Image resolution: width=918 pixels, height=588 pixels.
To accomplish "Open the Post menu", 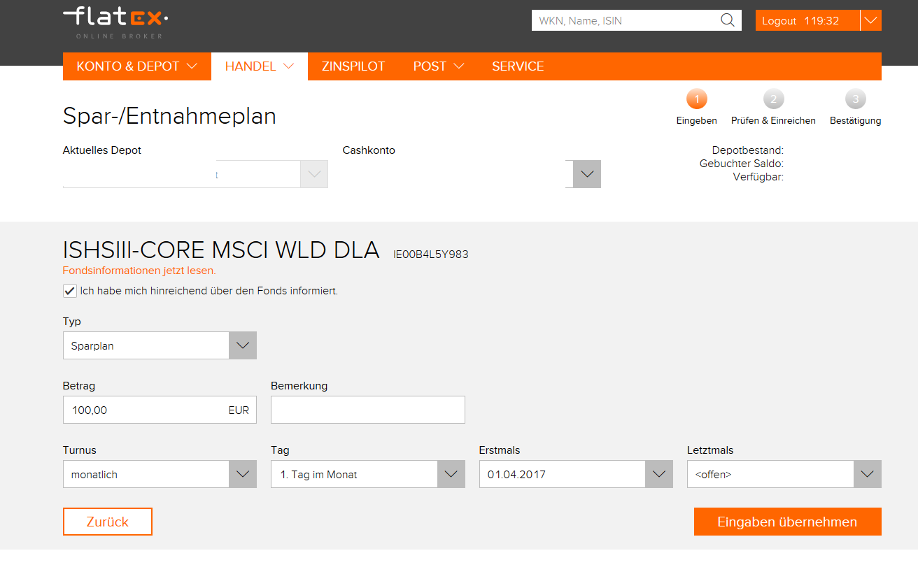I will coord(438,66).
